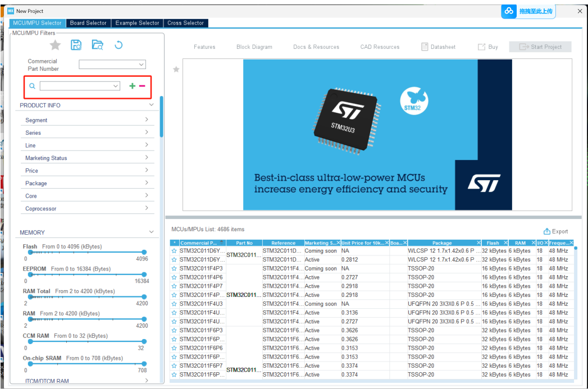Viewport: 588px width, 389px height.
Task: Click the magnifier search icon in filters
Action: (32, 86)
